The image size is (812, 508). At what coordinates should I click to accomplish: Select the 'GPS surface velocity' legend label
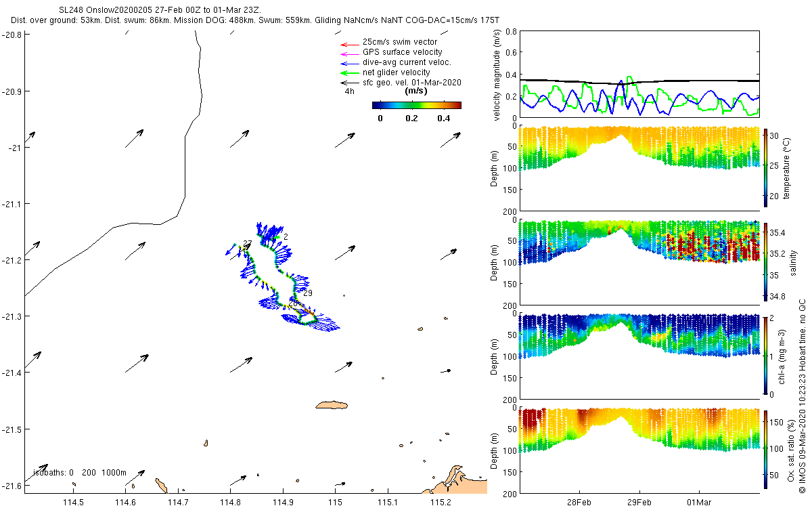click(x=403, y=52)
